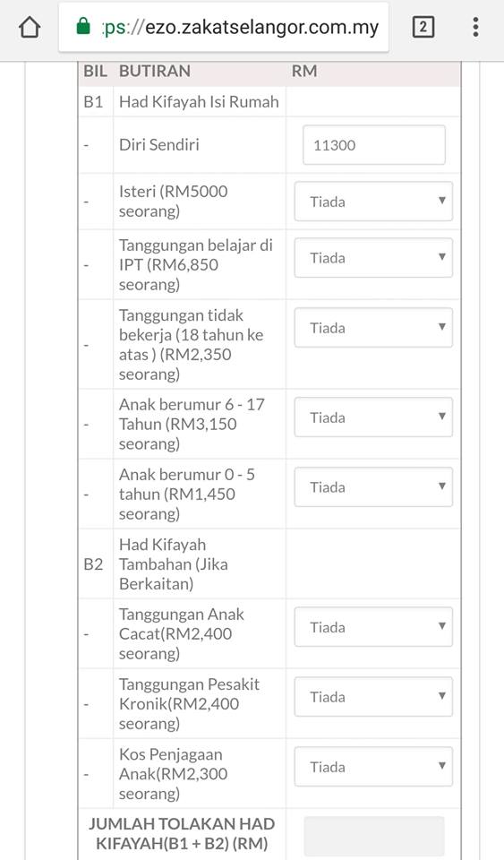Click the dropdown arrow for Kos Penjagaan Anak
The image size is (504, 860).
pos(441,766)
